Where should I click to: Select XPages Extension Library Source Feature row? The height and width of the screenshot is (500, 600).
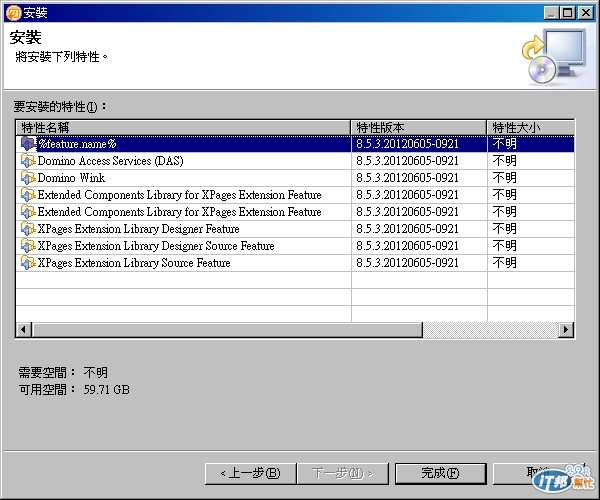[295, 263]
